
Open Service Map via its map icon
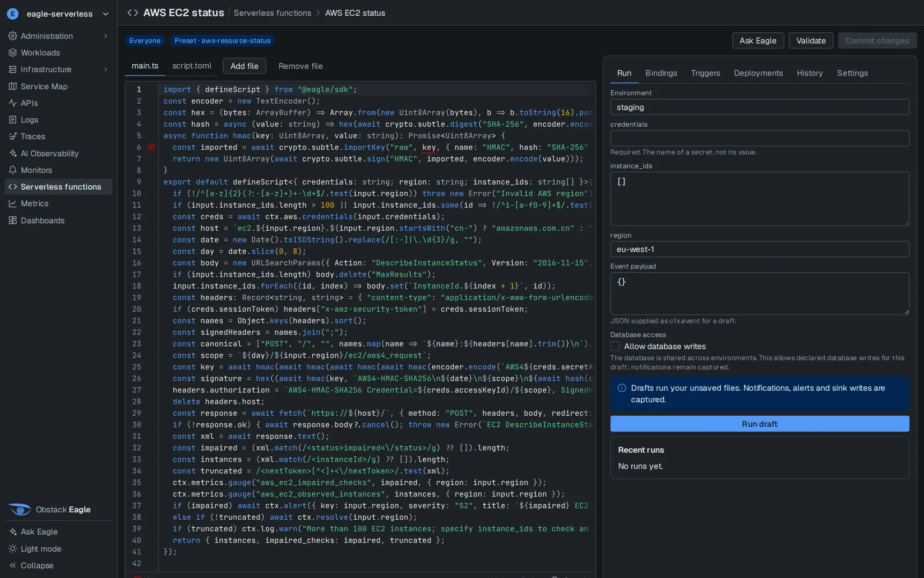pyautogui.click(x=12, y=86)
